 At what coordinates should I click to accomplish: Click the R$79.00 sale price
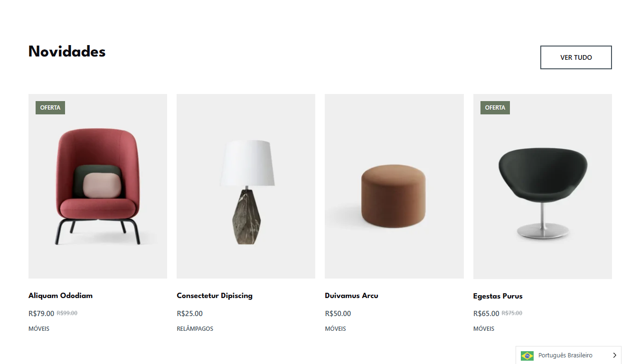pyautogui.click(x=41, y=313)
